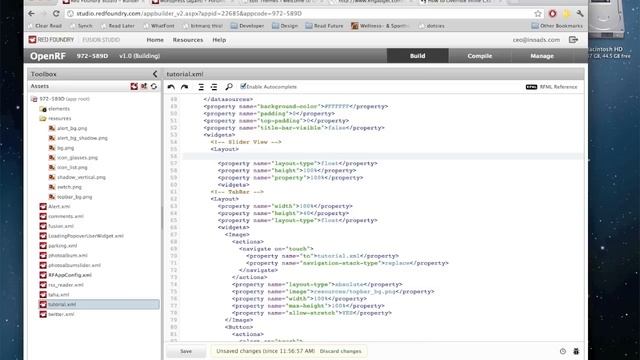This screenshot has height=360, width=640.
Task: Select icon_glasses.png file
Action: [x=73, y=158]
